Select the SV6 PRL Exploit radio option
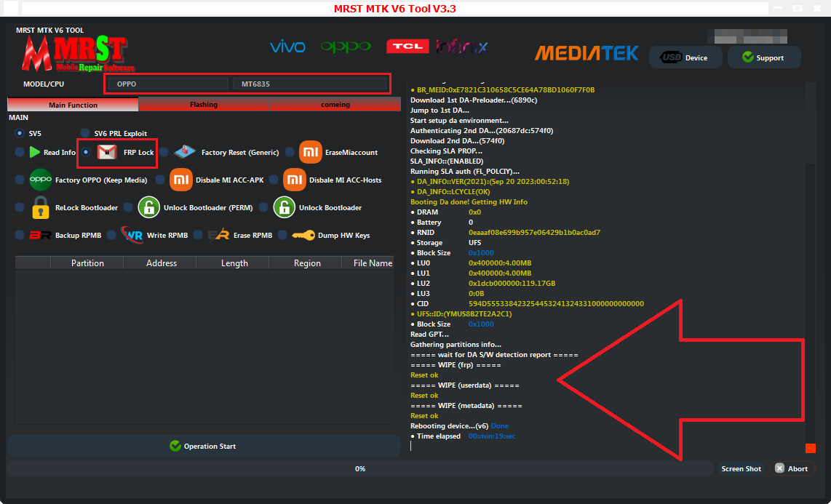The height and width of the screenshot is (504, 831). click(x=85, y=133)
